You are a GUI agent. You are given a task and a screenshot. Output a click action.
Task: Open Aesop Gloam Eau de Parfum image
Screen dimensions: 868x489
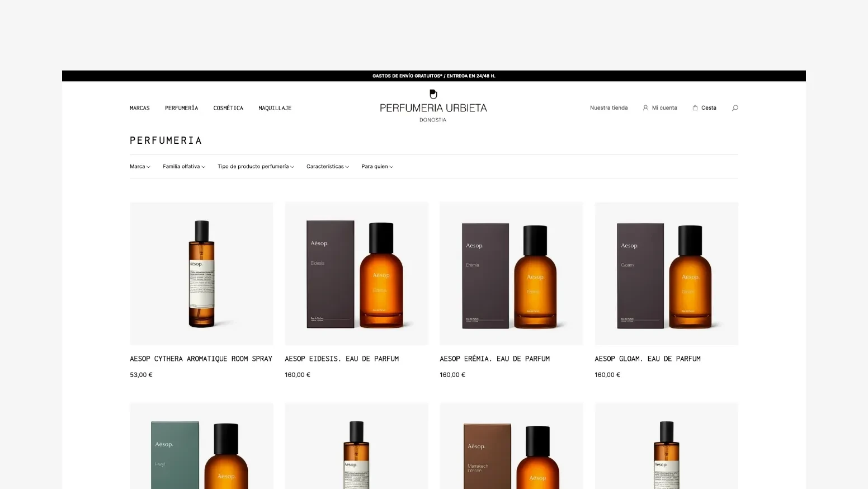click(x=666, y=274)
